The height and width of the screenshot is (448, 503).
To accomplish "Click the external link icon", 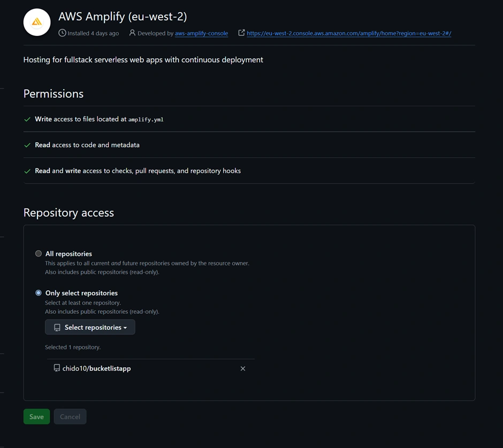I will click(x=241, y=33).
